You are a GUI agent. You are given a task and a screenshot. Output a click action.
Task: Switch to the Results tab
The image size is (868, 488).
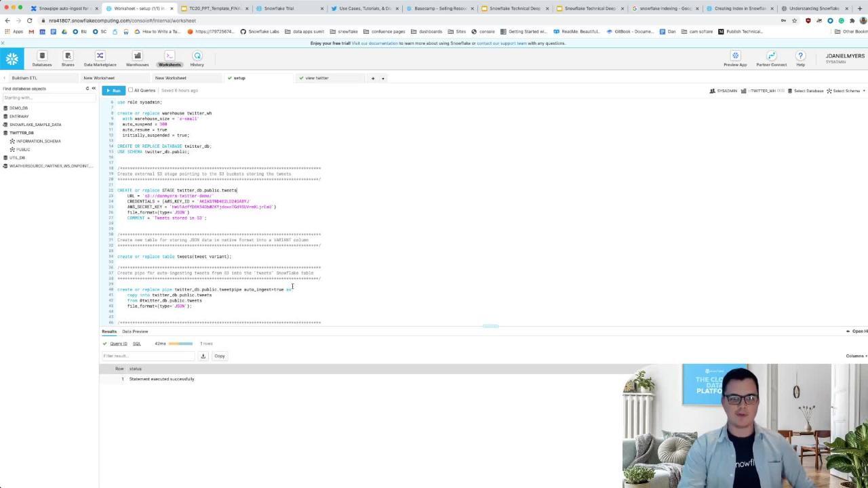point(109,331)
